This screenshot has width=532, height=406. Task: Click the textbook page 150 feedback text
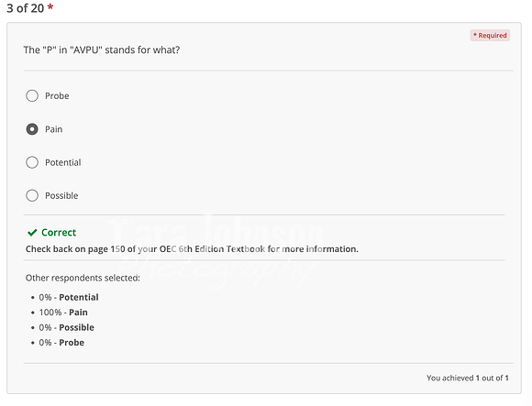click(x=192, y=249)
